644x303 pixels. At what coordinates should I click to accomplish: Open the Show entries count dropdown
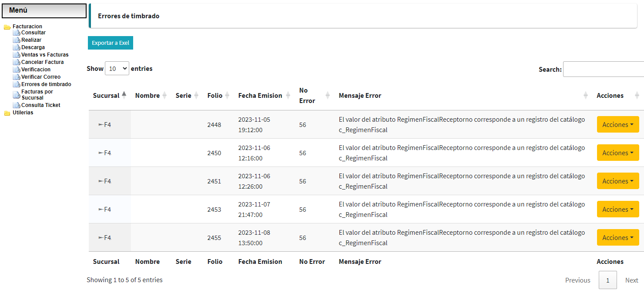(117, 69)
